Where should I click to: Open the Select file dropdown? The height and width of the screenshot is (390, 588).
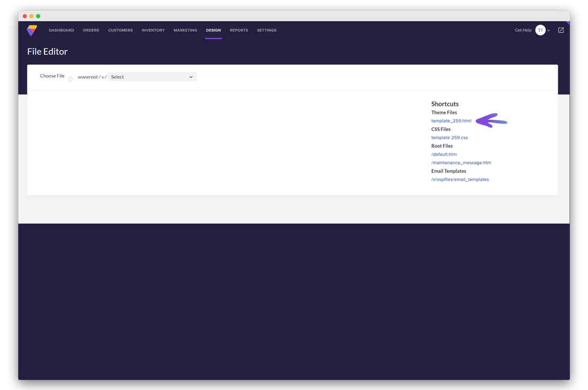tap(152, 77)
